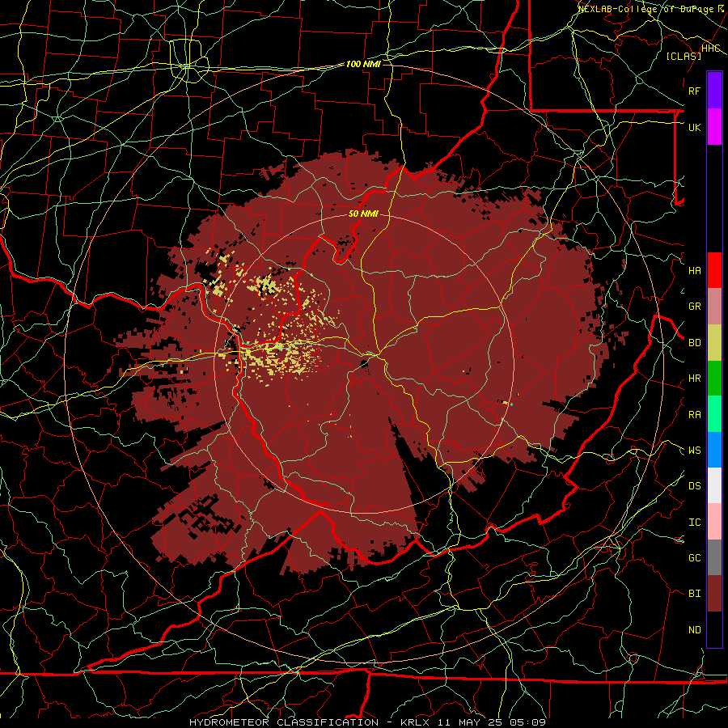Select the 'ND' legend label
This screenshot has height=728, width=728.
[x=694, y=630]
